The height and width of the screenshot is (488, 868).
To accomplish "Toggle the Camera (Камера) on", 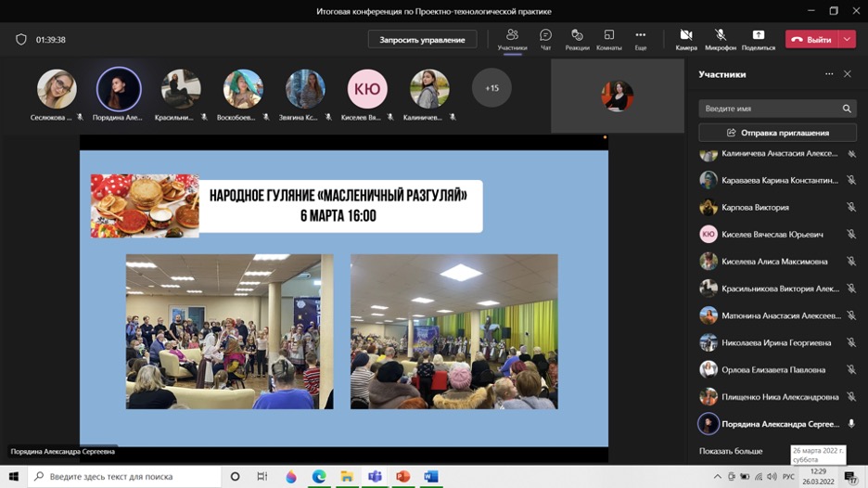I will click(686, 39).
